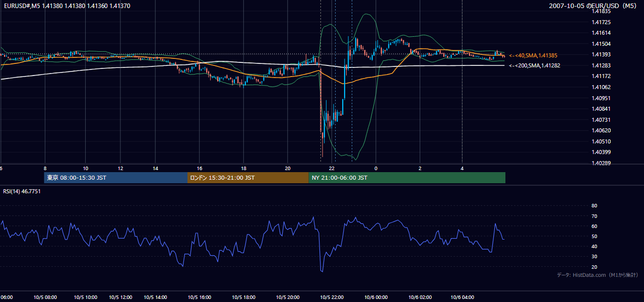Click price axis label 1.40620
This screenshot has width=644, height=302.
(x=601, y=130)
